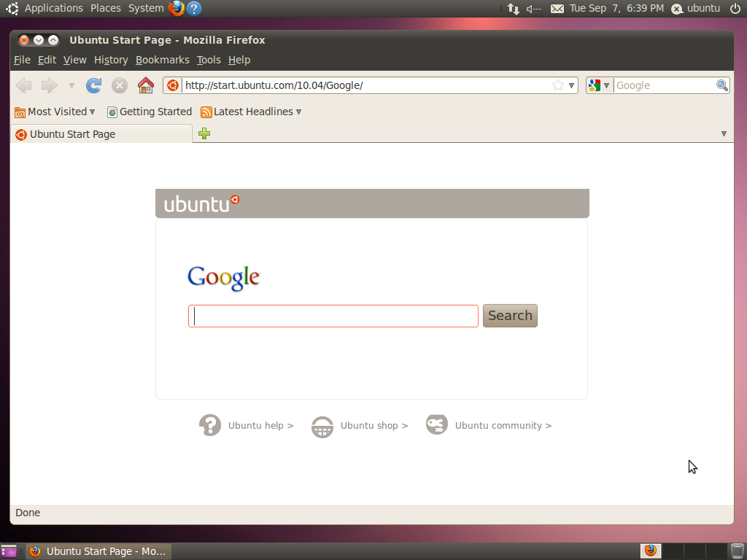Viewport: 747px width, 560px height.
Task: Open the History menu
Action: tap(111, 60)
